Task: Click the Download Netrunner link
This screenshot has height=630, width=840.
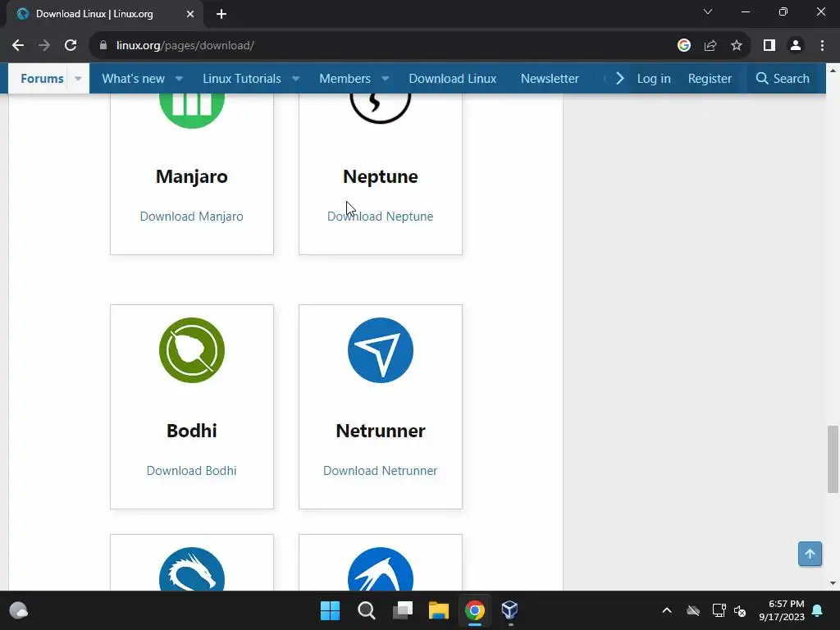Action: pos(381,471)
